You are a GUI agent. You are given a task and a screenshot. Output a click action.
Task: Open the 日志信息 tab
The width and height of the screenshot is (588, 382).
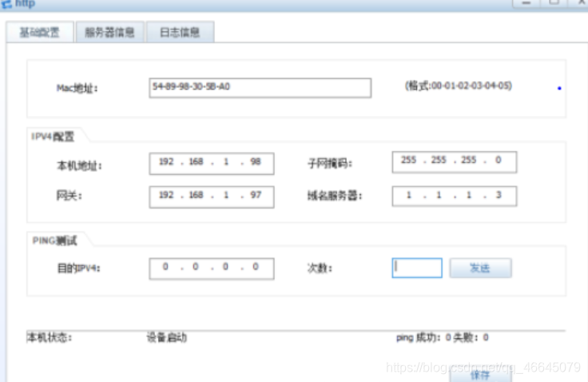[x=180, y=32]
